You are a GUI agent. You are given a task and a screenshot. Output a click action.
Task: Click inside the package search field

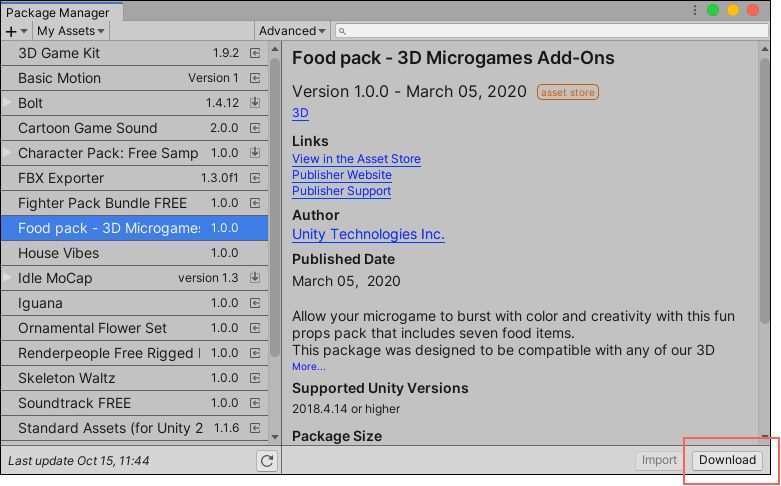point(552,31)
